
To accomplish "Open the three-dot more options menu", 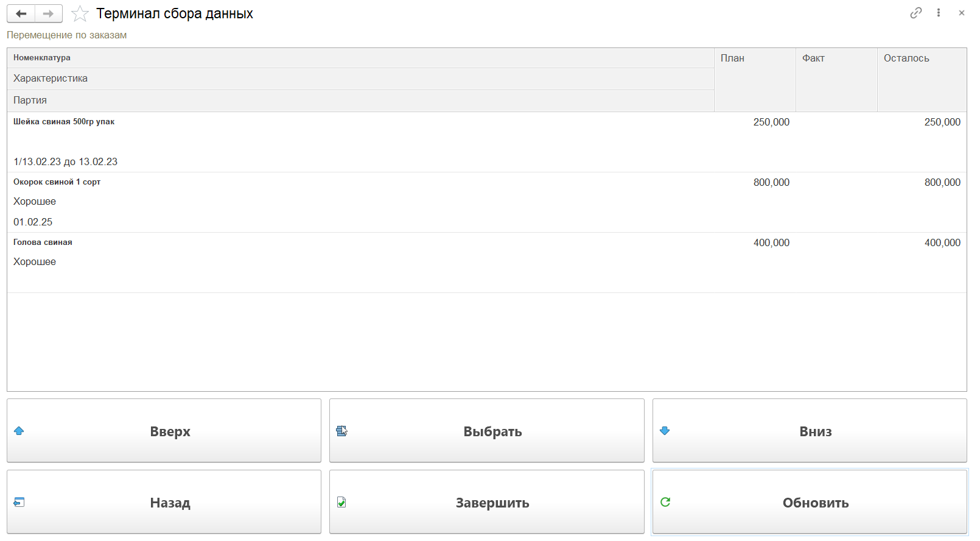I will [939, 13].
